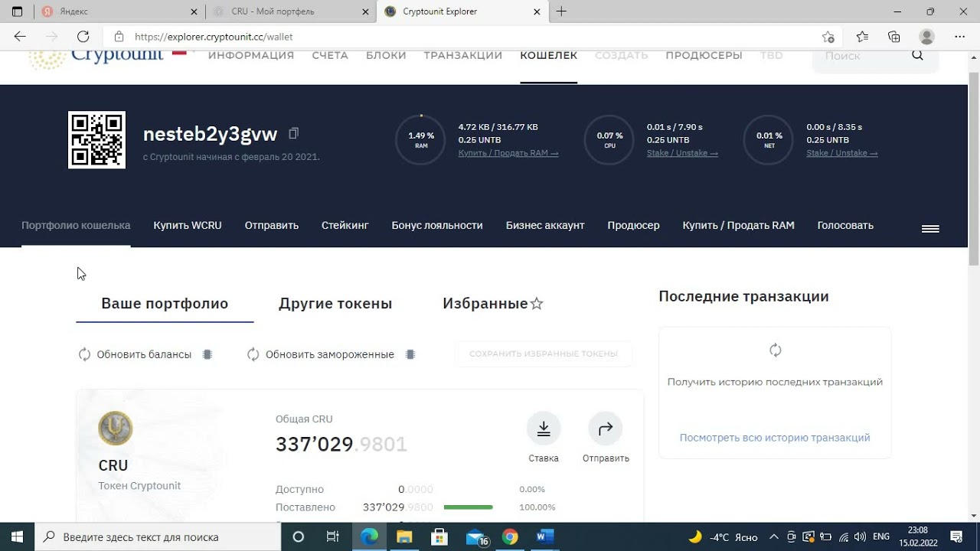Screen dimensions: 980x551
Task: Open СЧЕТА menu item
Action: [x=330, y=55]
